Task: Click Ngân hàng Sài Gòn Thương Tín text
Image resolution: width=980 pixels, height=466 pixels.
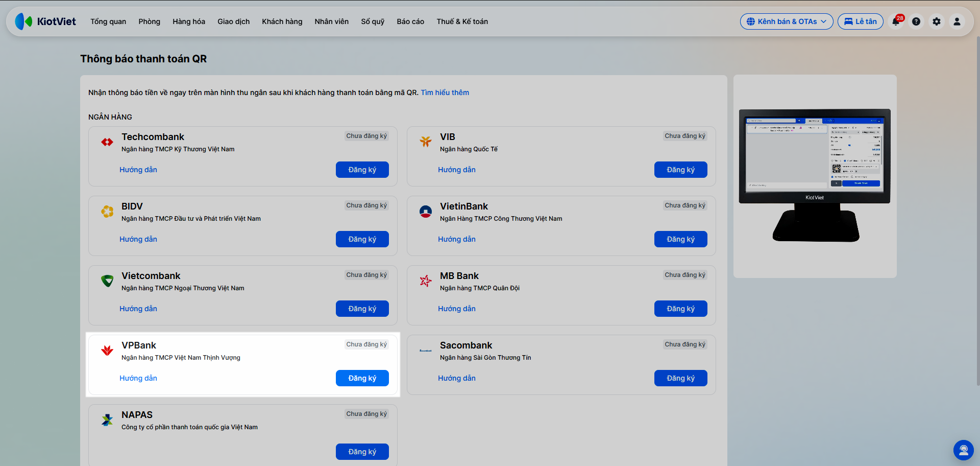Action: point(485,358)
